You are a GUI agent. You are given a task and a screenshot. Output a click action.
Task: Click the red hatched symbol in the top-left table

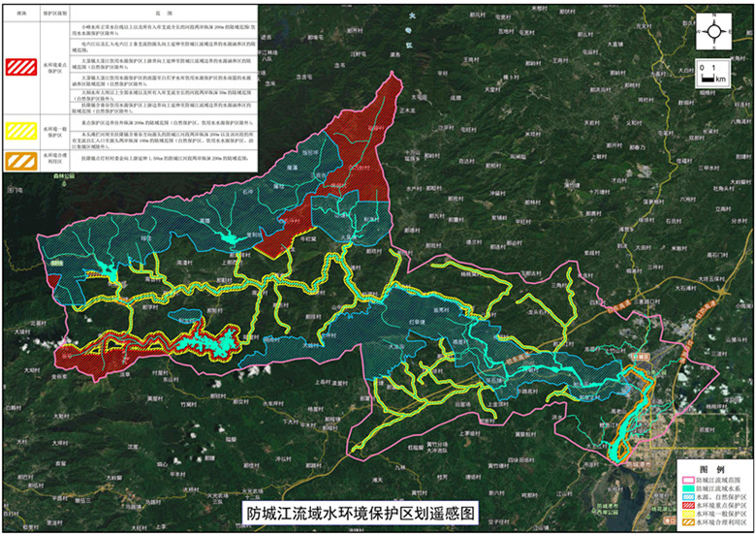[19, 67]
